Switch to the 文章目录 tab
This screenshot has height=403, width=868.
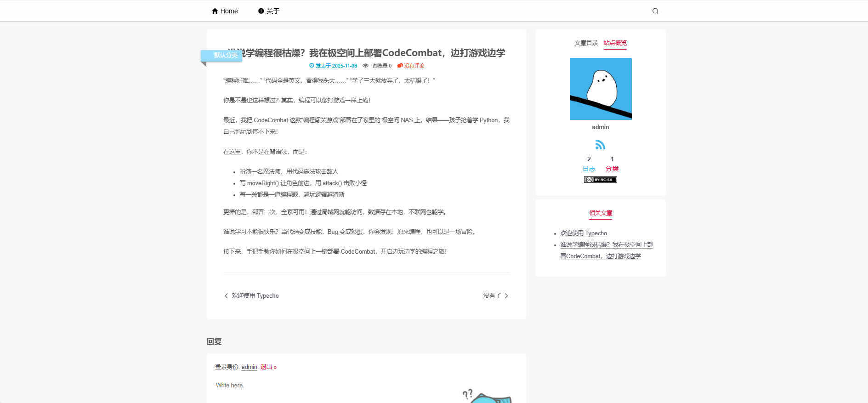click(586, 43)
